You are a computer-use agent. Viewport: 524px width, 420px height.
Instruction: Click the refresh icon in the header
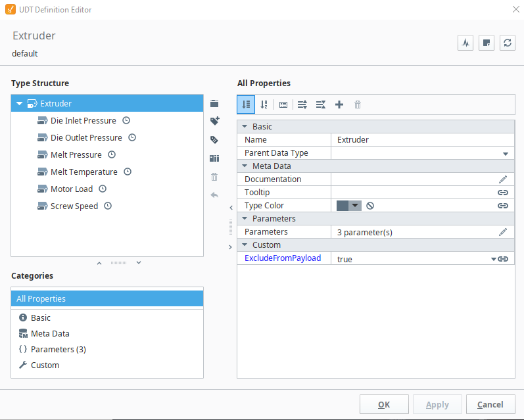(x=507, y=43)
